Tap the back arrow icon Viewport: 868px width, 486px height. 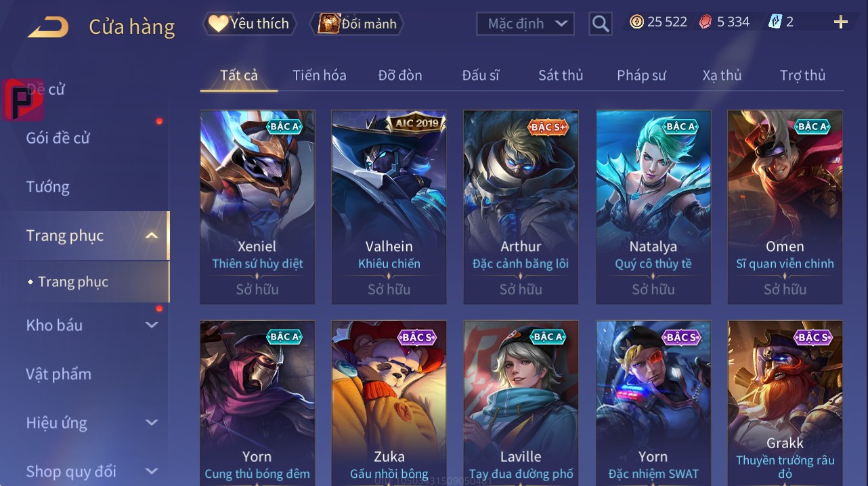point(48,27)
